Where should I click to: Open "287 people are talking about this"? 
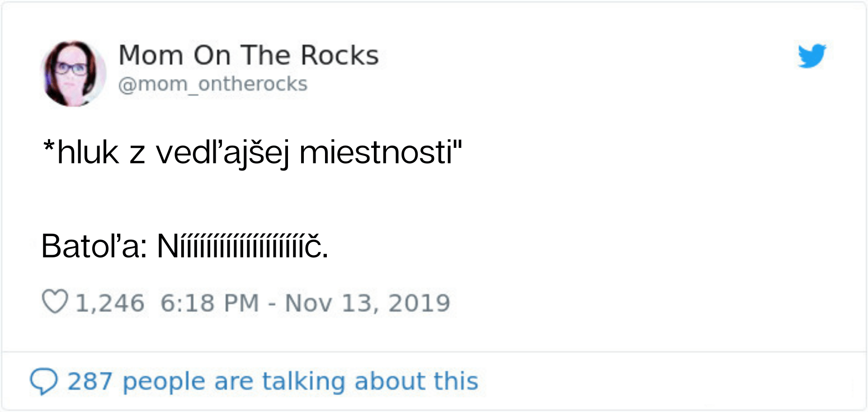coord(273,381)
